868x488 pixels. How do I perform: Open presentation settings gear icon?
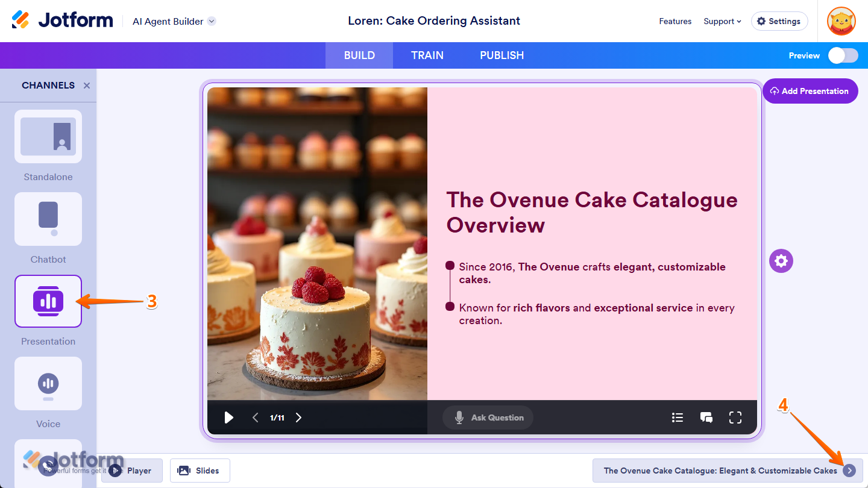[x=781, y=261]
